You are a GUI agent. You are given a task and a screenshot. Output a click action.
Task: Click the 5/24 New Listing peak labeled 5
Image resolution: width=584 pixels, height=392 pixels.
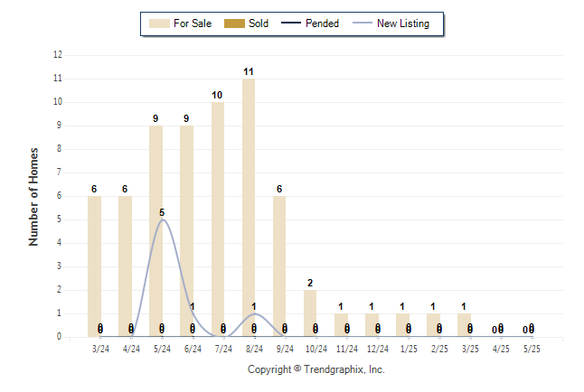tap(162, 219)
